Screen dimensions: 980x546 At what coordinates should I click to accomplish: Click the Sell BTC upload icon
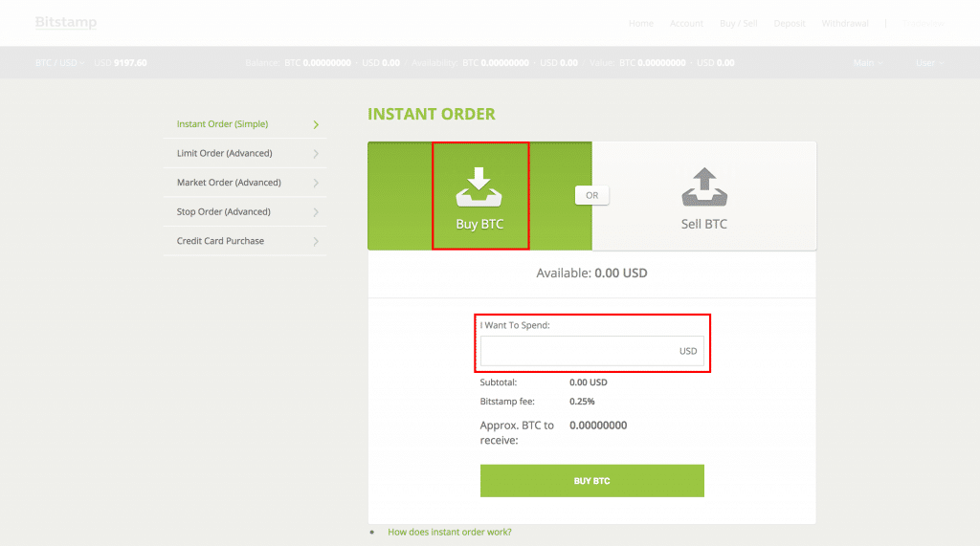pyautogui.click(x=704, y=186)
